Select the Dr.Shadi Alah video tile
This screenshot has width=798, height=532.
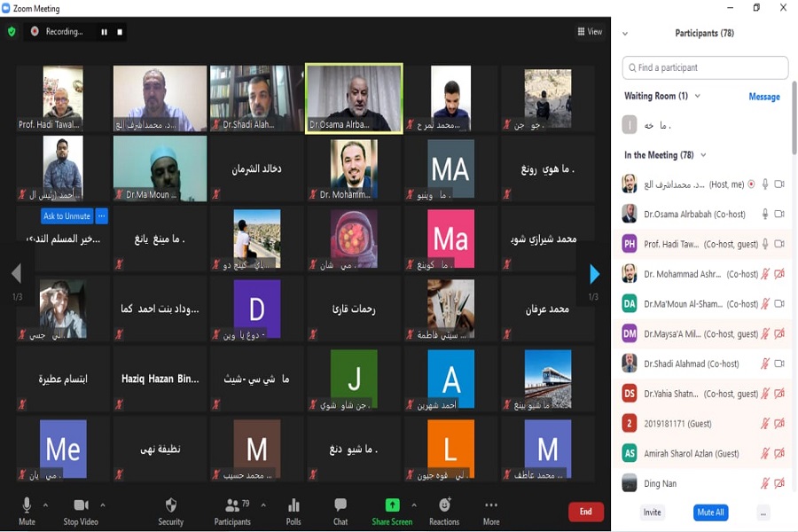tap(257, 98)
